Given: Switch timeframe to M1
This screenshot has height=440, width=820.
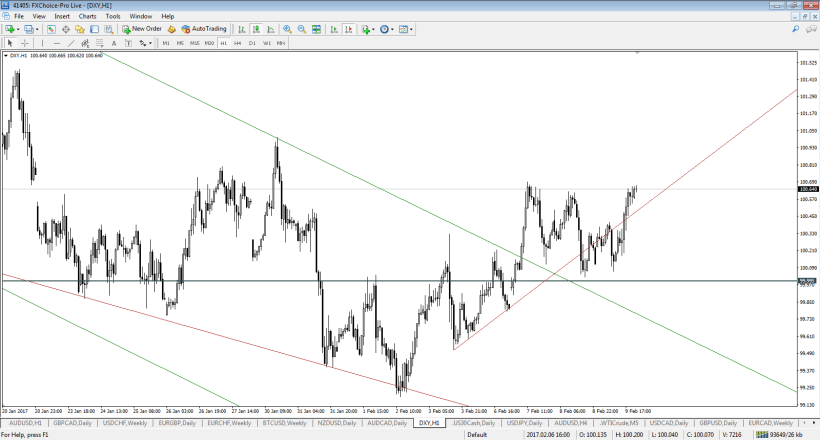Looking at the screenshot, I should [x=166, y=43].
